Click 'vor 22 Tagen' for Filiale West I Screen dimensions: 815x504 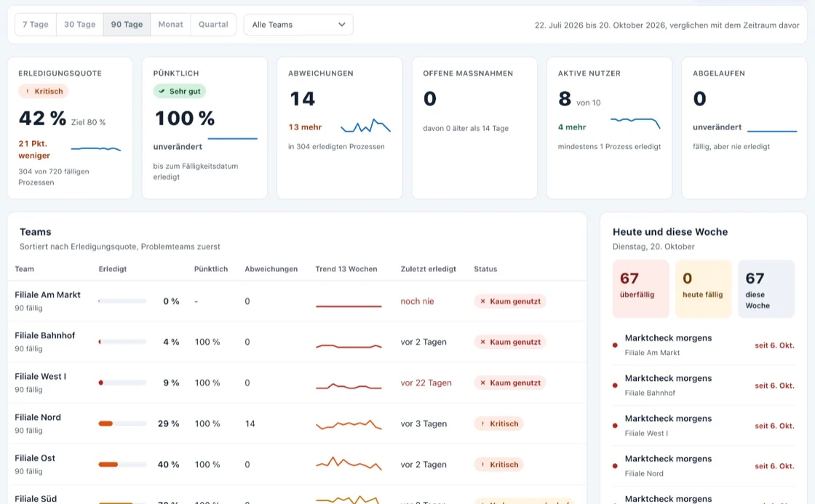pyautogui.click(x=426, y=383)
